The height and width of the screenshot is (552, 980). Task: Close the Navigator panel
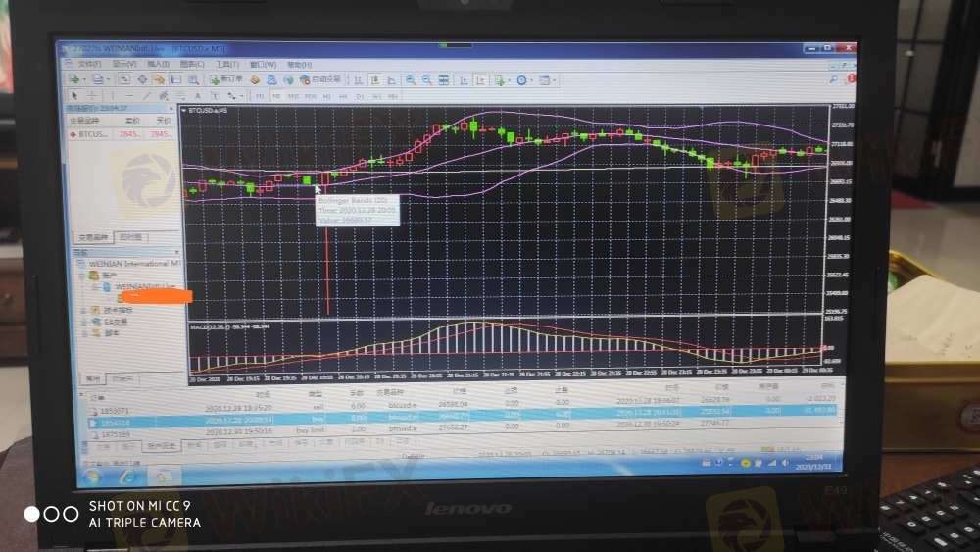click(176, 252)
